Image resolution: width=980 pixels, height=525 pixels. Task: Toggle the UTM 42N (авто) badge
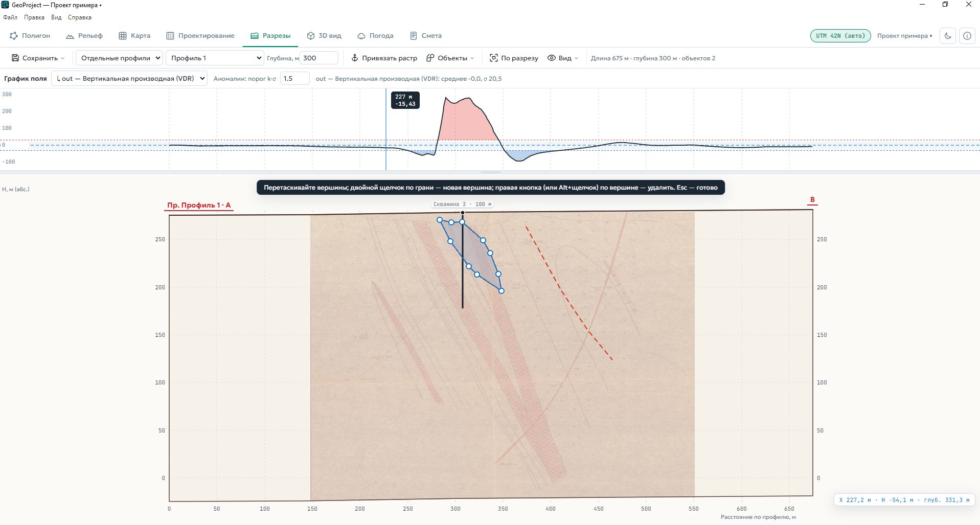840,36
